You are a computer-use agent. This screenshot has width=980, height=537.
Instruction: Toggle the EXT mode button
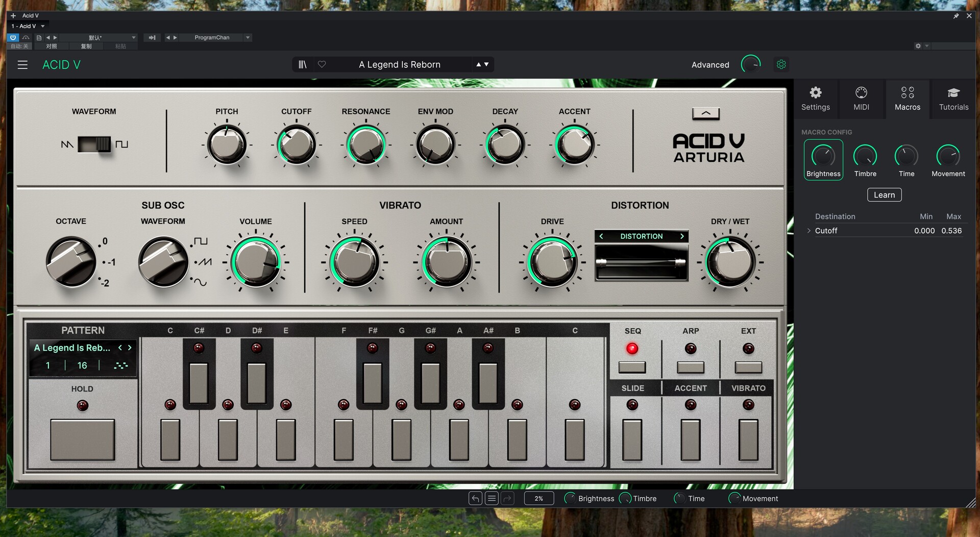(x=748, y=367)
